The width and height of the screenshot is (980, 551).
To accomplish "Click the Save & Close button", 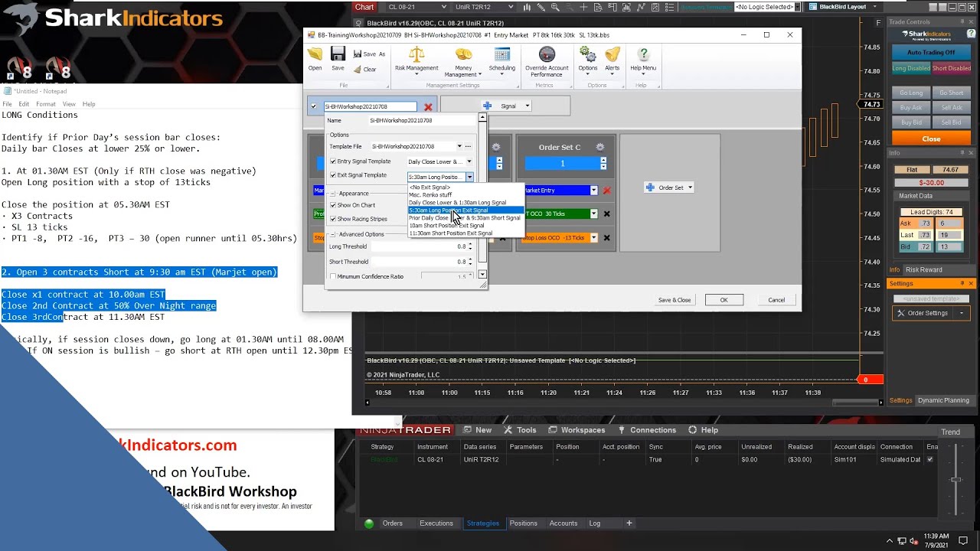I will pos(675,300).
